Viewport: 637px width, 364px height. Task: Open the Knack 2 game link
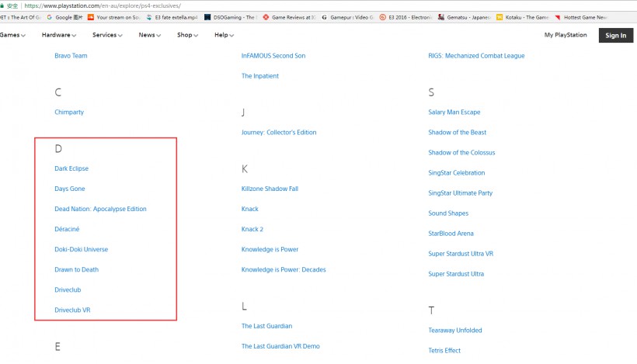252,229
